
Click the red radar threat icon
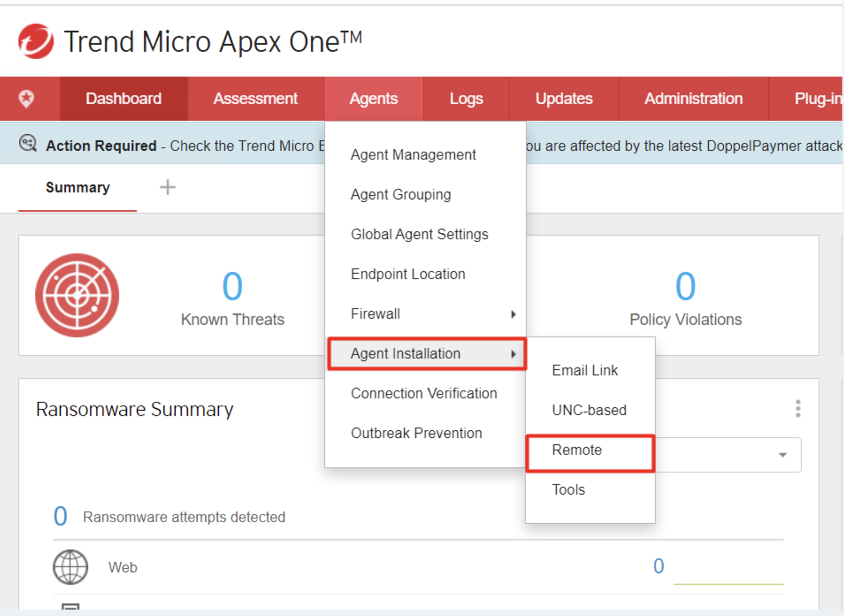click(77, 295)
